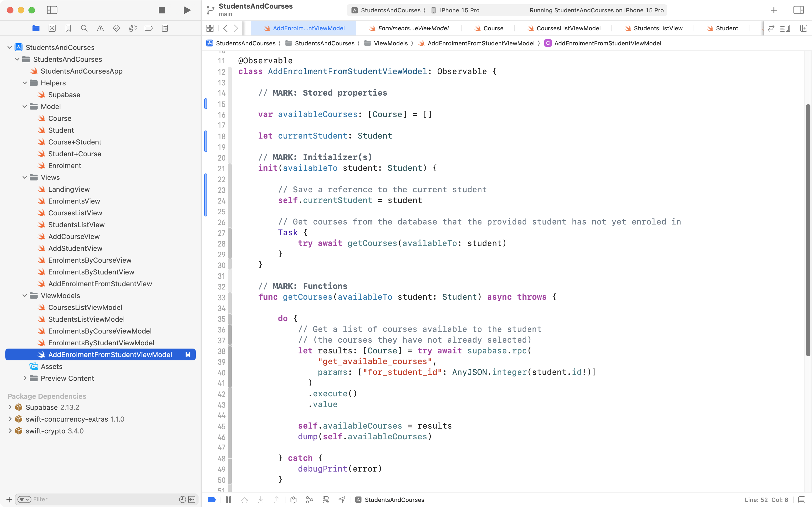The image size is (812, 507).
Task: Open the Find navigator
Action: point(84,28)
